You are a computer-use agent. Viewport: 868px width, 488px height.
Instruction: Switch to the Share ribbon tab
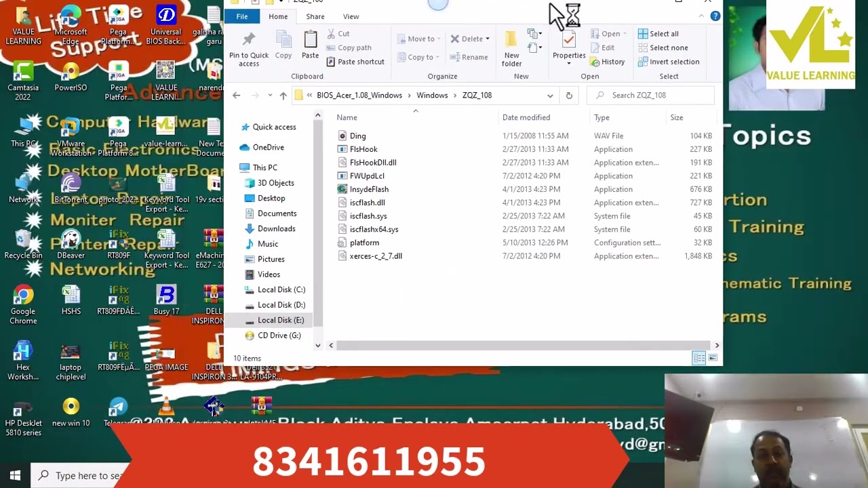[315, 16]
